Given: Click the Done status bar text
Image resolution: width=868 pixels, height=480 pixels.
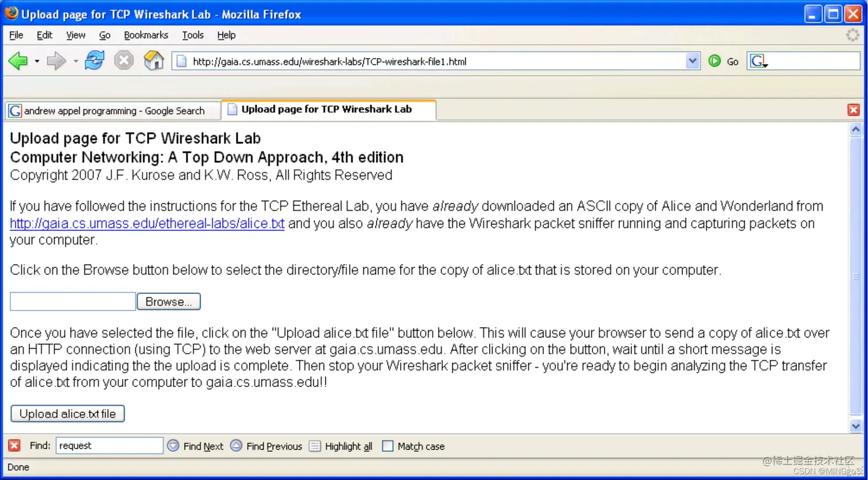Looking at the screenshot, I should click(x=18, y=467).
